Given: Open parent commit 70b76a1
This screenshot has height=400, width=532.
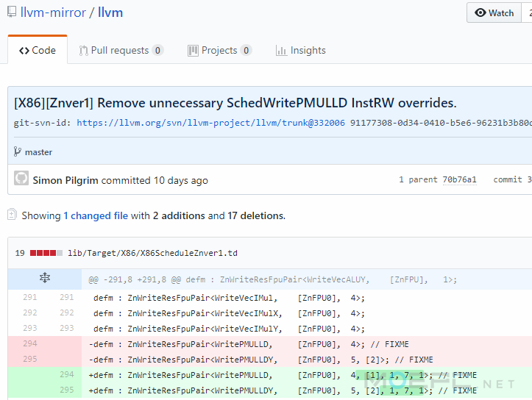Looking at the screenshot, I should [459, 179].
